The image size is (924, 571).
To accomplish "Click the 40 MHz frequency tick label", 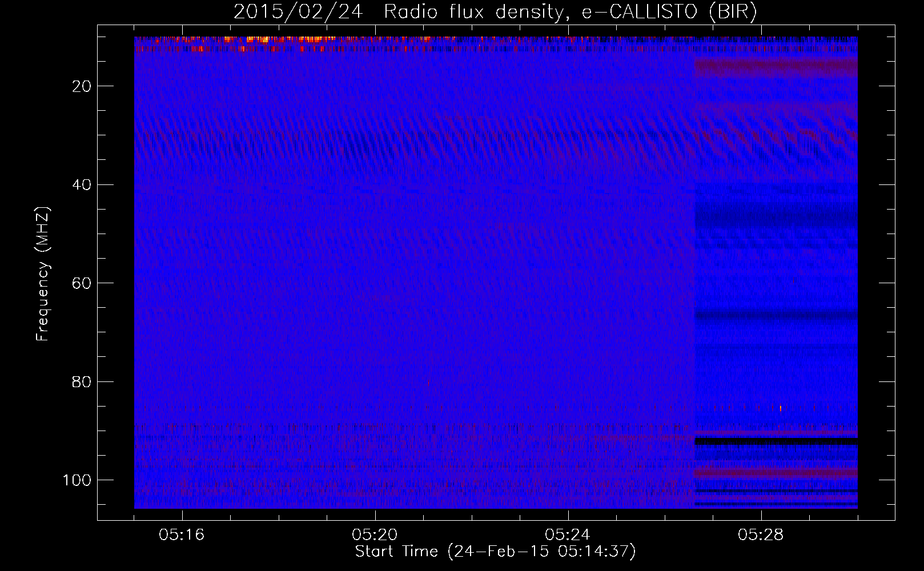I will tap(82, 185).
